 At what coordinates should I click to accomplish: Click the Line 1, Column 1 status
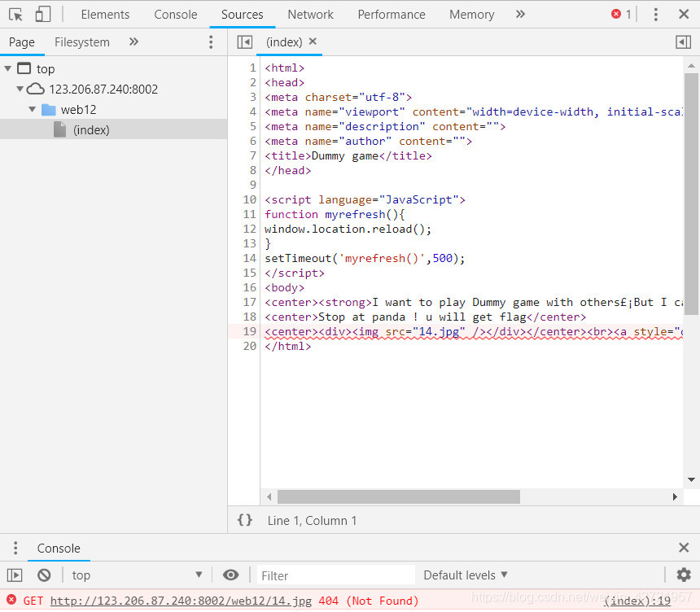coord(312,521)
